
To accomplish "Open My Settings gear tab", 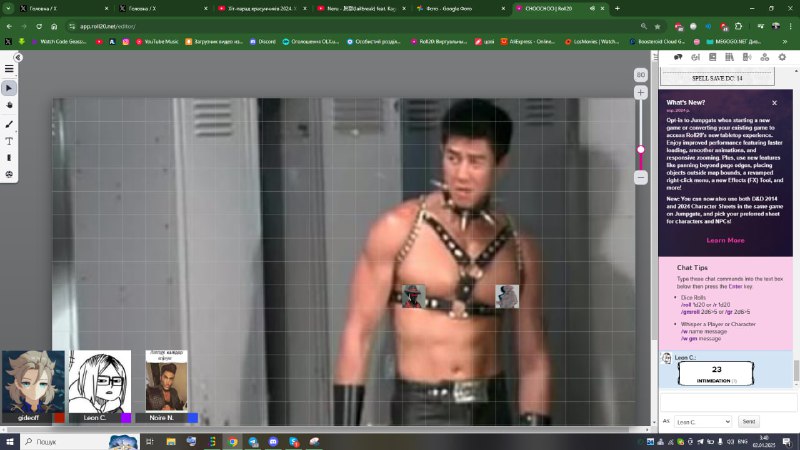I will [782, 57].
